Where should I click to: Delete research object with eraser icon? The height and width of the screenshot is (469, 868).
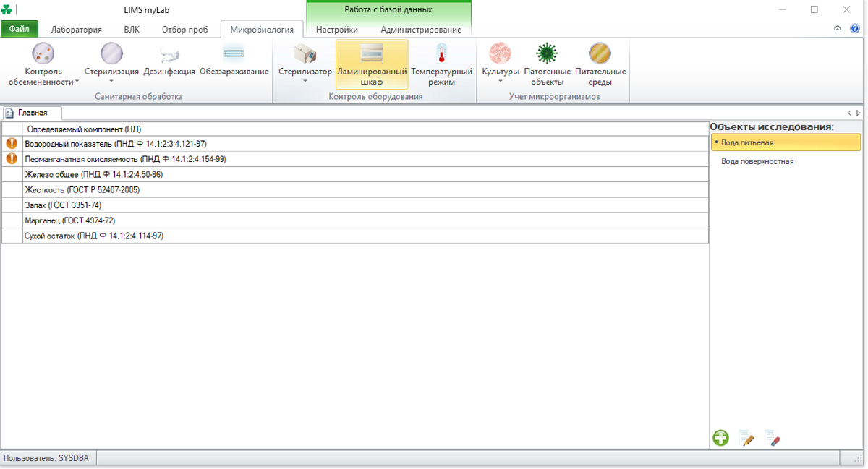pos(772,438)
